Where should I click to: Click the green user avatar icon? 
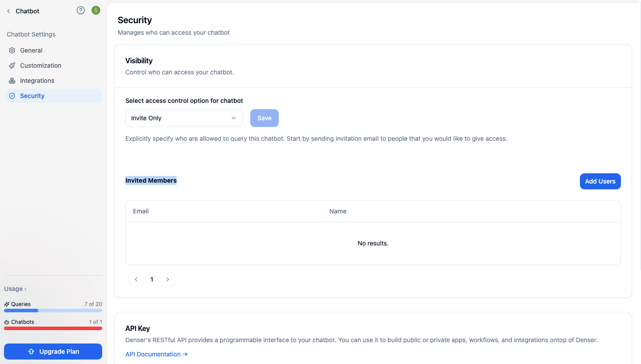tap(95, 10)
